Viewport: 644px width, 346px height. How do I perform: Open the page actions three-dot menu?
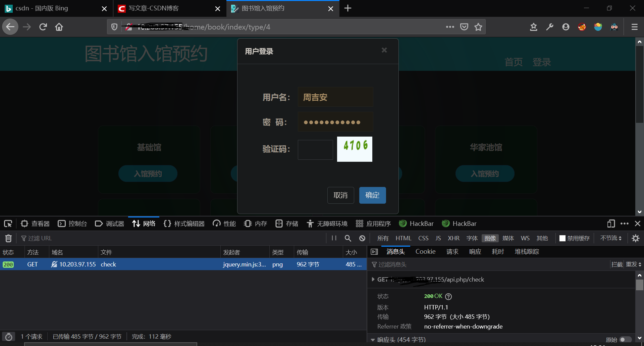pyautogui.click(x=450, y=27)
